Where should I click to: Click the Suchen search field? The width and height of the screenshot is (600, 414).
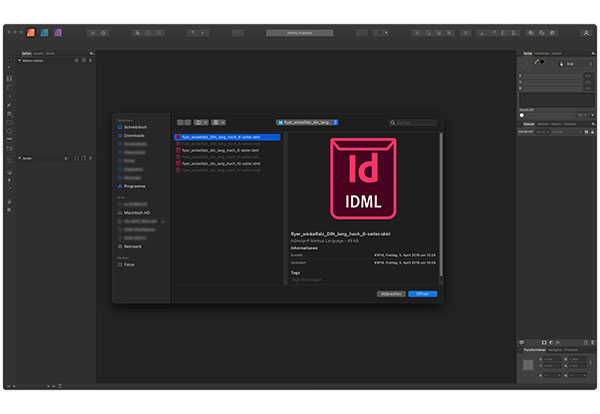click(413, 122)
